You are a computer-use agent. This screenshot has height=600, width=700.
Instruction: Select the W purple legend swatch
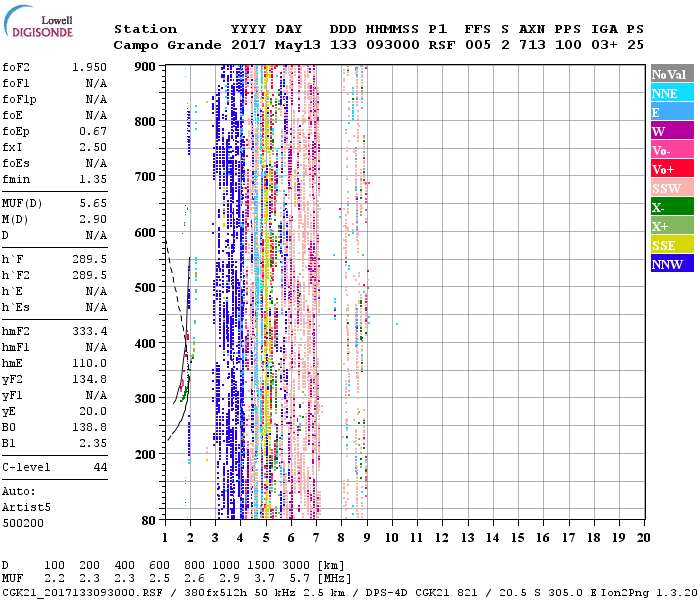pos(672,131)
